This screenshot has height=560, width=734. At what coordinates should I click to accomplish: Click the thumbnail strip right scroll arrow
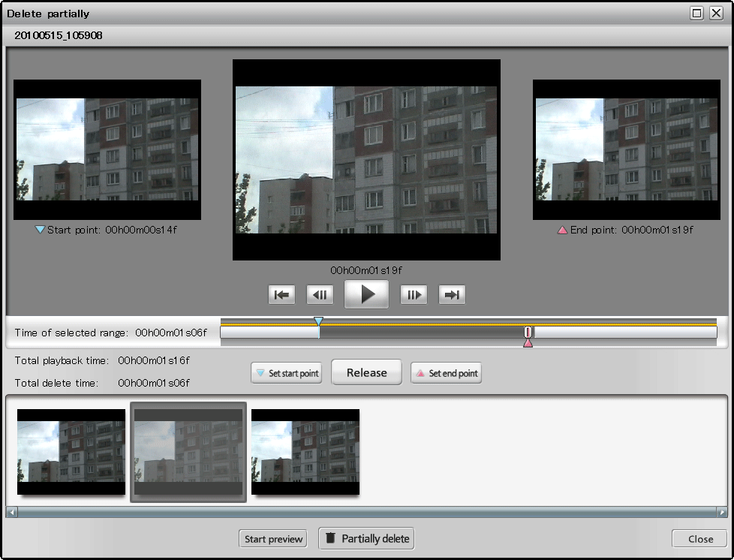722,512
